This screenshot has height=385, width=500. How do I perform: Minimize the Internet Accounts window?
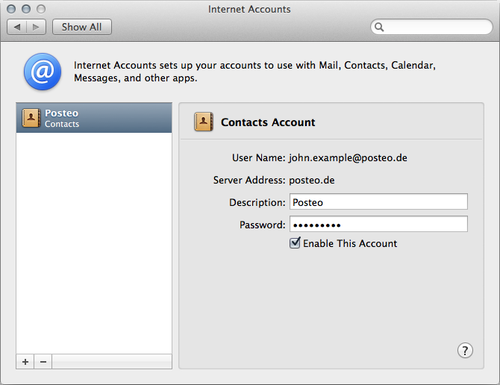click(26, 9)
